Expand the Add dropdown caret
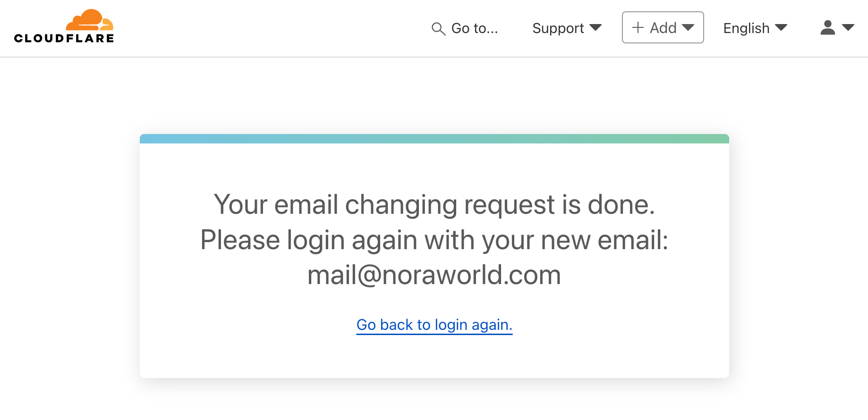 point(689,27)
